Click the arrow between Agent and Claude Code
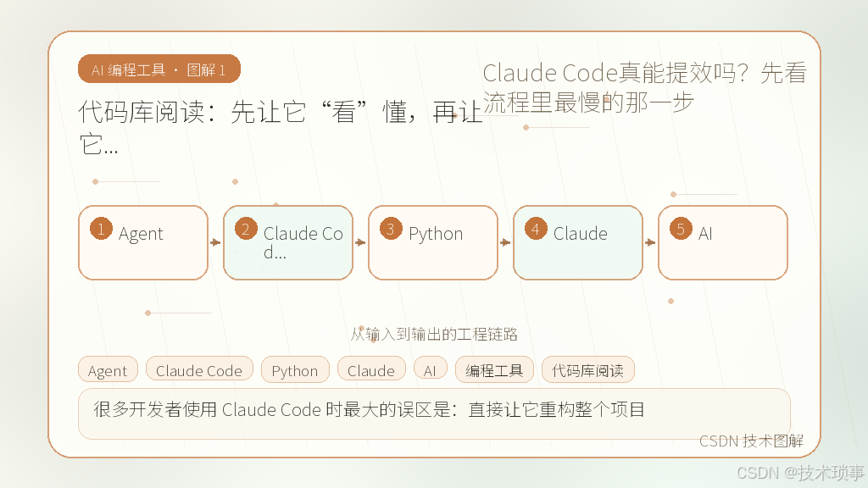 click(215, 242)
